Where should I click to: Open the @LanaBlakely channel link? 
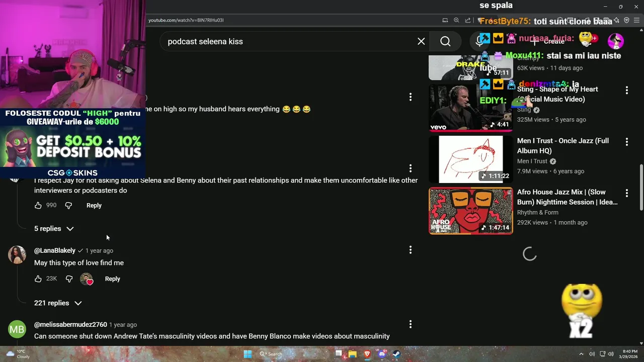(x=55, y=250)
